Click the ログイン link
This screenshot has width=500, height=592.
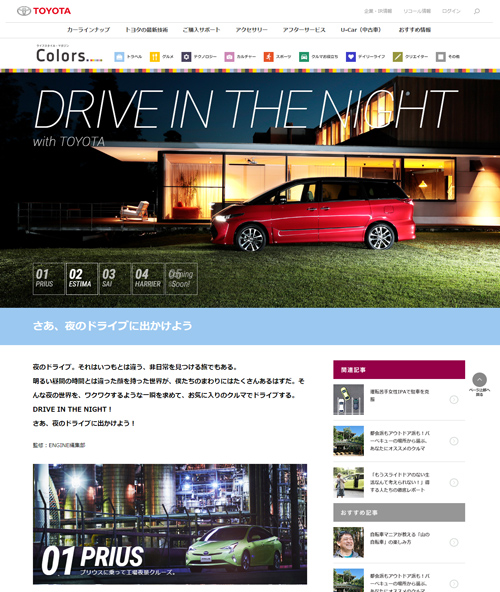pos(451,11)
